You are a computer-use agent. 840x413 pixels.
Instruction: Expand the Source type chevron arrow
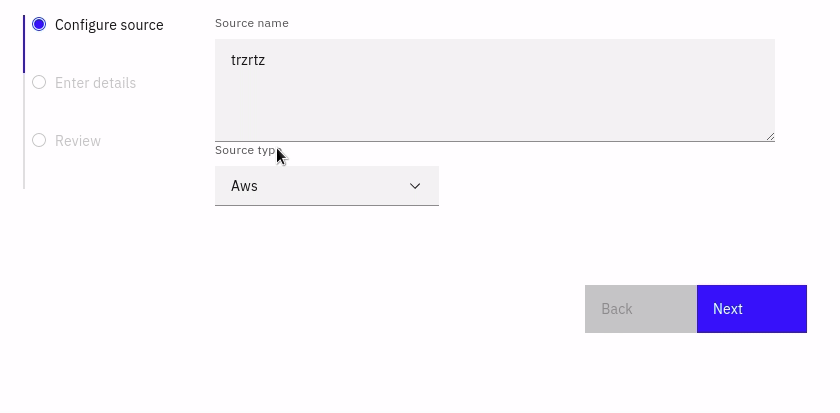(x=415, y=186)
